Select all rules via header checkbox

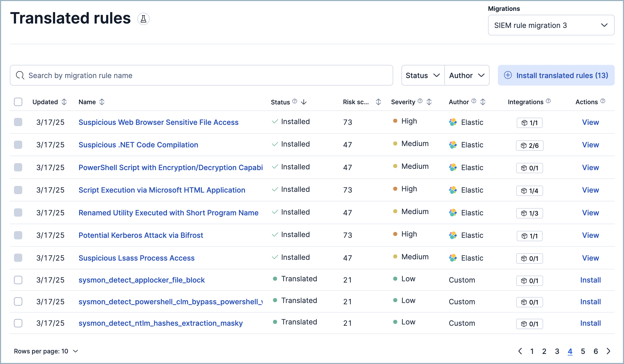[x=18, y=102]
